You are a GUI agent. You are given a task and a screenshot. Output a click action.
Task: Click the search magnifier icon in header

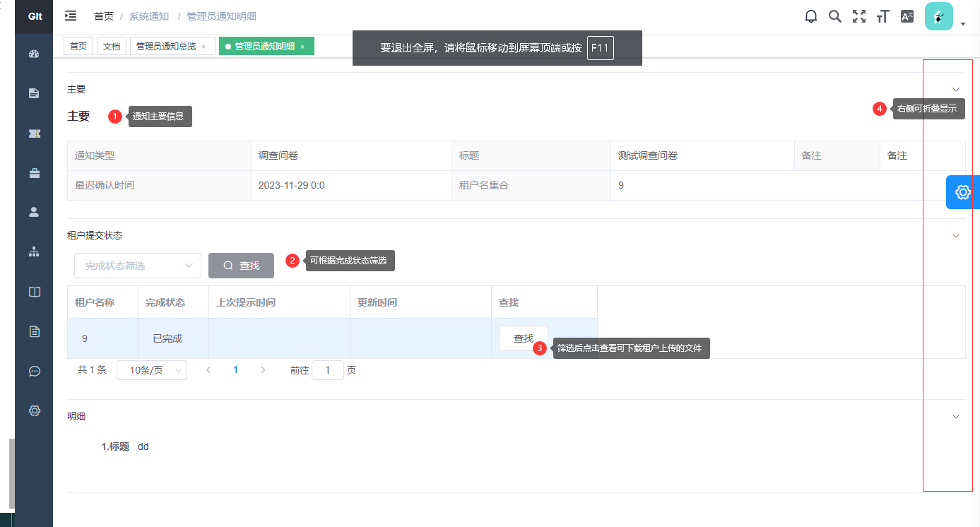pyautogui.click(x=834, y=16)
